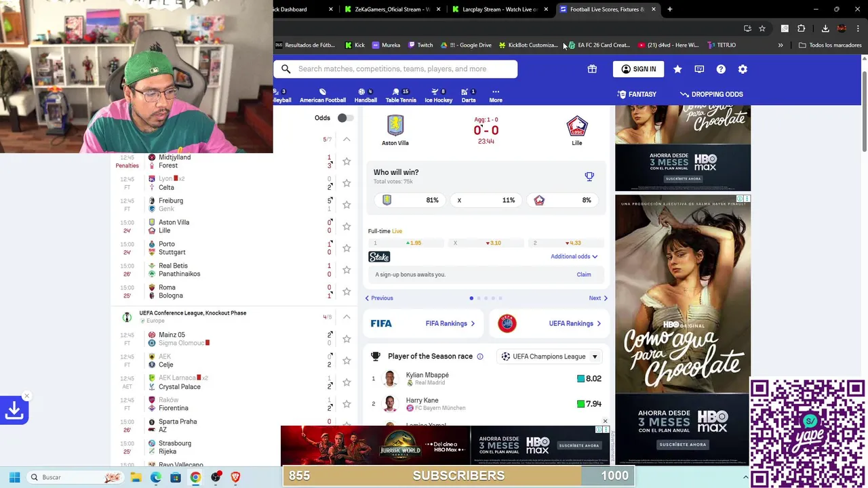Claim the sign-up bonus

pos(584,274)
